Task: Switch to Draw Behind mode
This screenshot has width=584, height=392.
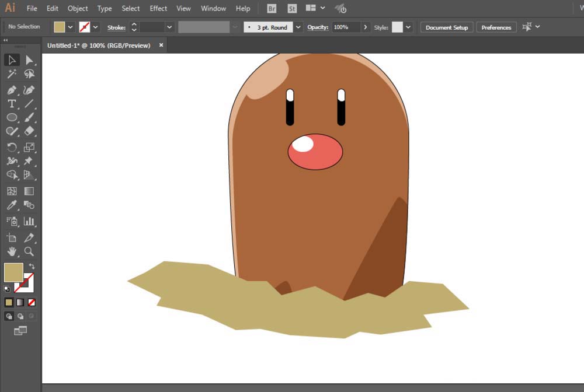Action: tap(20, 316)
